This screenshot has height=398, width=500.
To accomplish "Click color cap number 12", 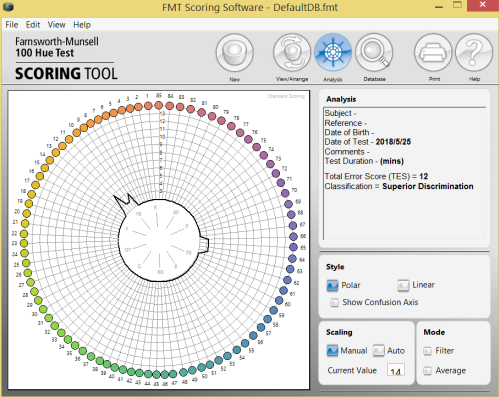I will (x=62, y=146).
